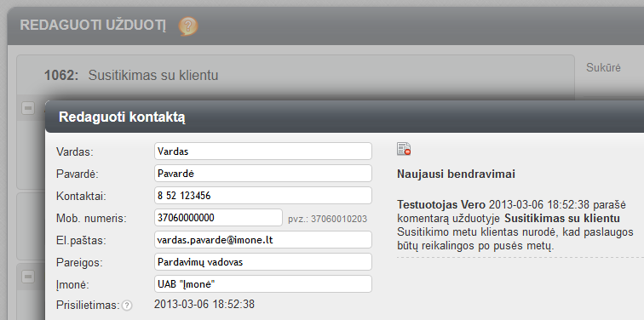Screen dimensions: 644x320
Task: Click into the Mob. numeris field
Action: click(x=218, y=217)
